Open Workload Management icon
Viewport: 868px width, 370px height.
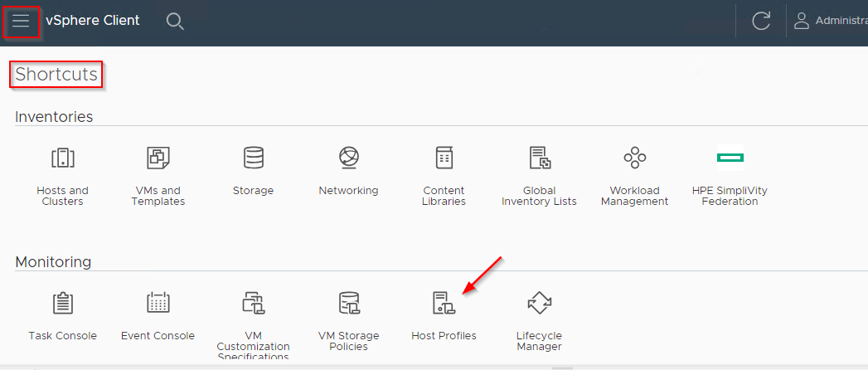pyautogui.click(x=635, y=158)
